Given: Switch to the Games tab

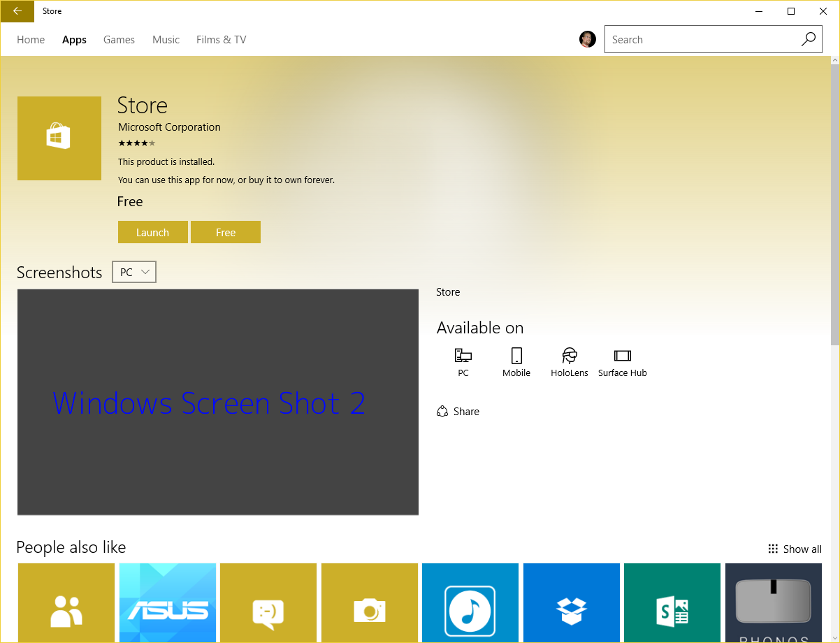Looking at the screenshot, I should coord(119,40).
